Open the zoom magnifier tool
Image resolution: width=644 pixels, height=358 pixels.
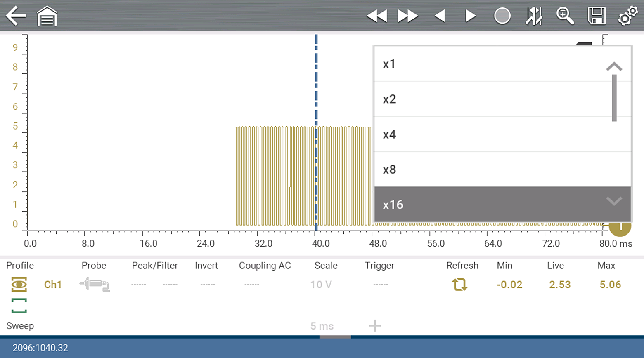(565, 16)
